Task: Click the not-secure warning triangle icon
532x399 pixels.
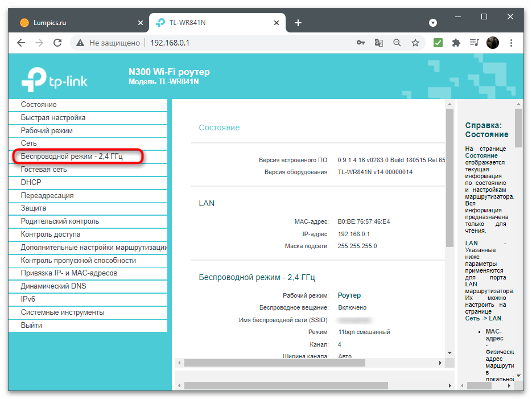Action: point(80,43)
